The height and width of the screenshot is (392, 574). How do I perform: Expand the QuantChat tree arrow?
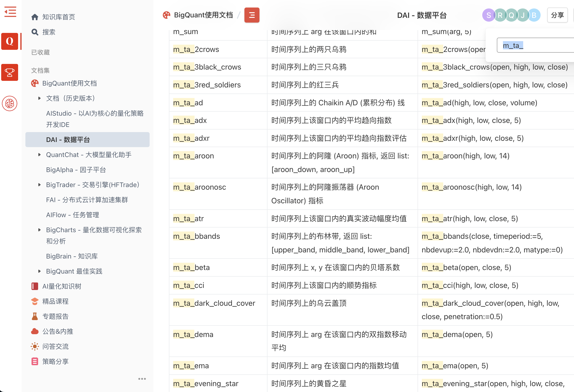coord(39,155)
